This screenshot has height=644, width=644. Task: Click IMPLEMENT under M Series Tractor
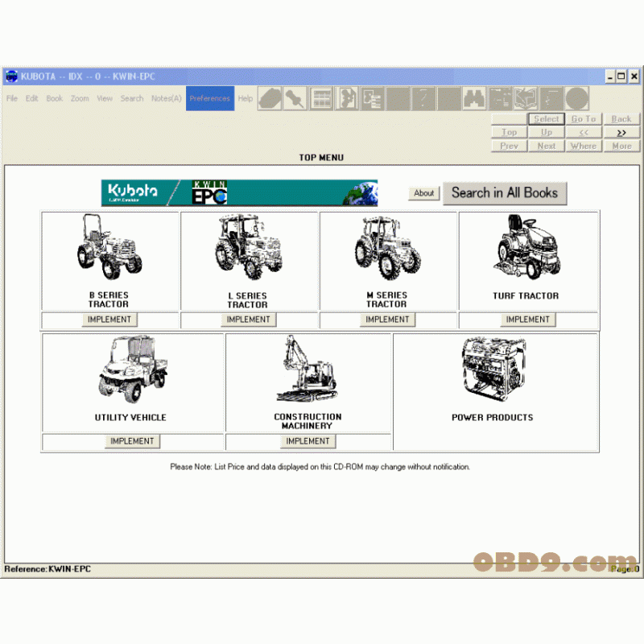pos(387,320)
